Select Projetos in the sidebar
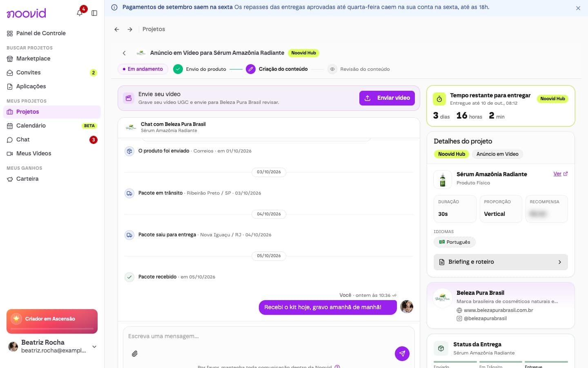The height and width of the screenshot is (368, 588). pyautogui.click(x=52, y=112)
